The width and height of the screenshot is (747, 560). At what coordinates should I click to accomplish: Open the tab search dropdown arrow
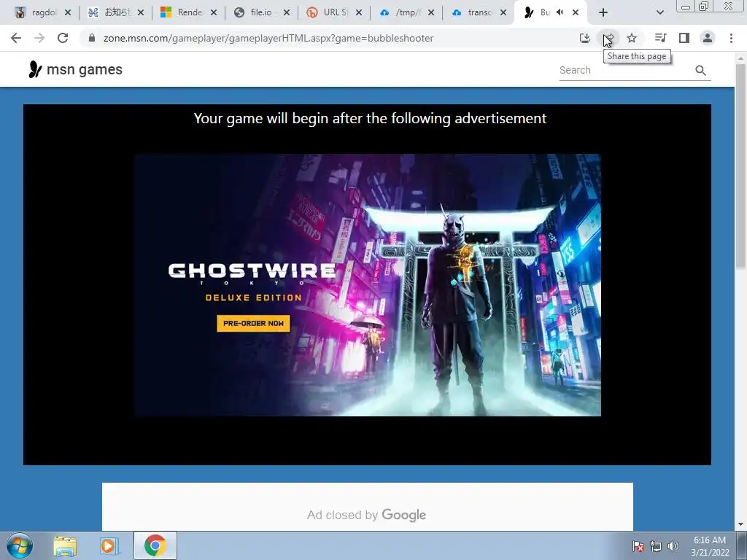[659, 12]
